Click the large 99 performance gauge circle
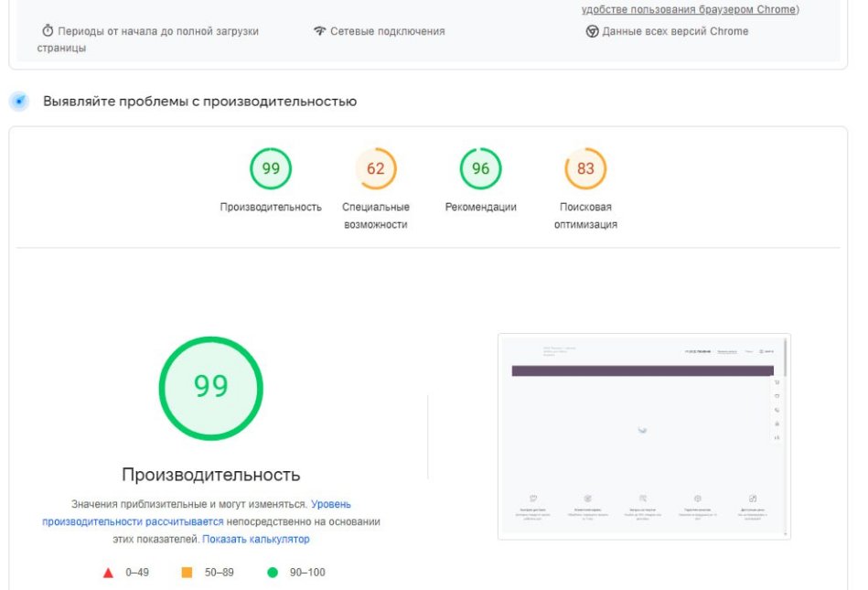This screenshot has height=590, width=868. click(210, 387)
